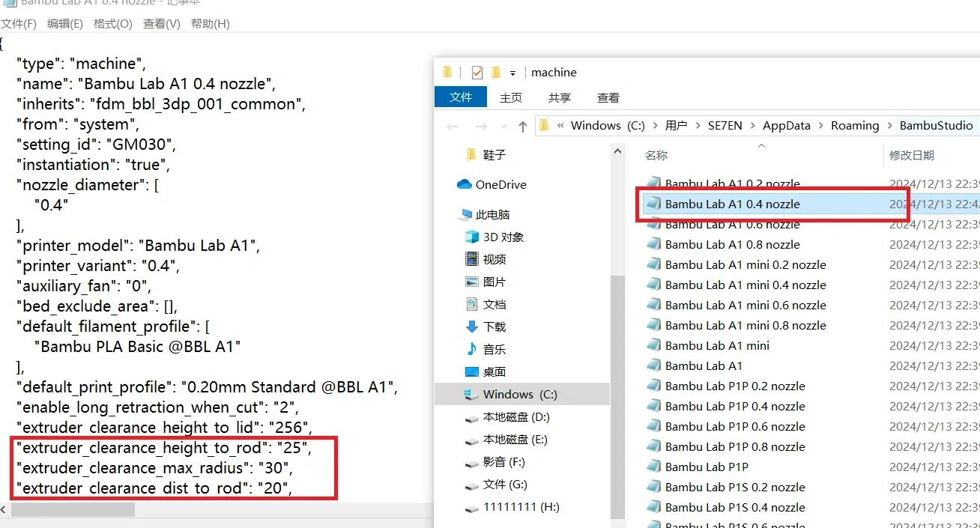The width and height of the screenshot is (980, 528).
Task: Open the 查看(V) menu in Notepad
Action: (x=162, y=24)
